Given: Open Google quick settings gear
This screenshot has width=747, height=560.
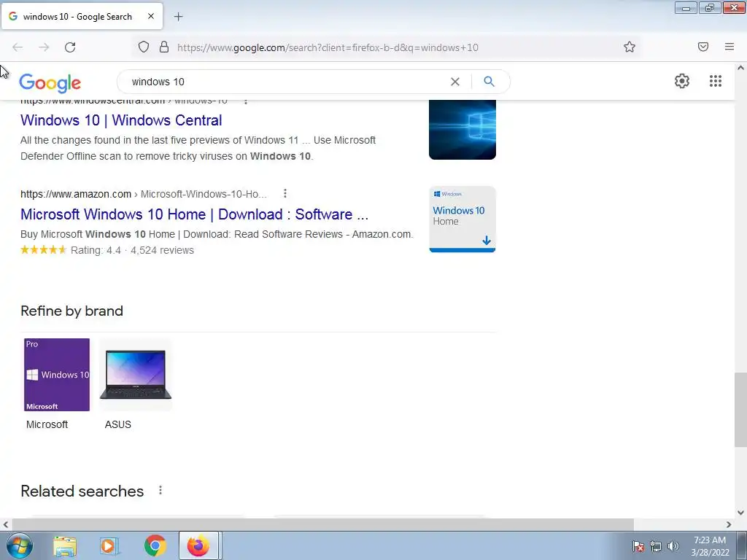Looking at the screenshot, I should (x=682, y=81).
